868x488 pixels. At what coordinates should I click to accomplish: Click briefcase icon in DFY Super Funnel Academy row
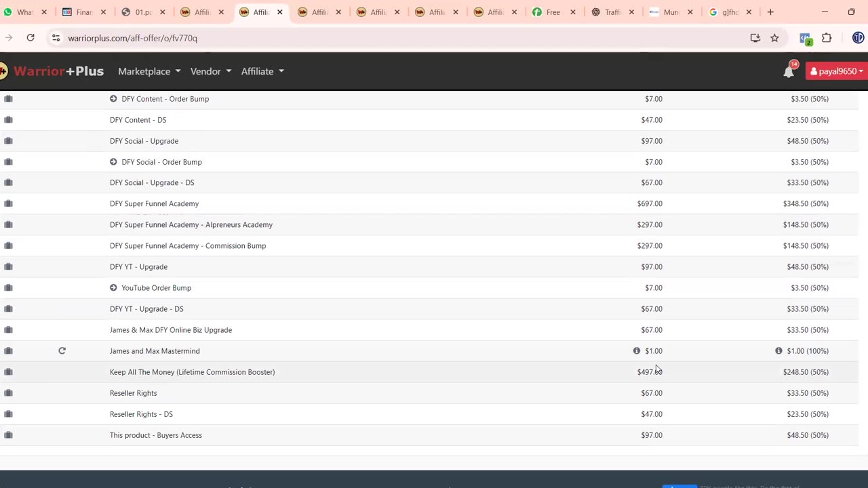click(x=8, y=203)
